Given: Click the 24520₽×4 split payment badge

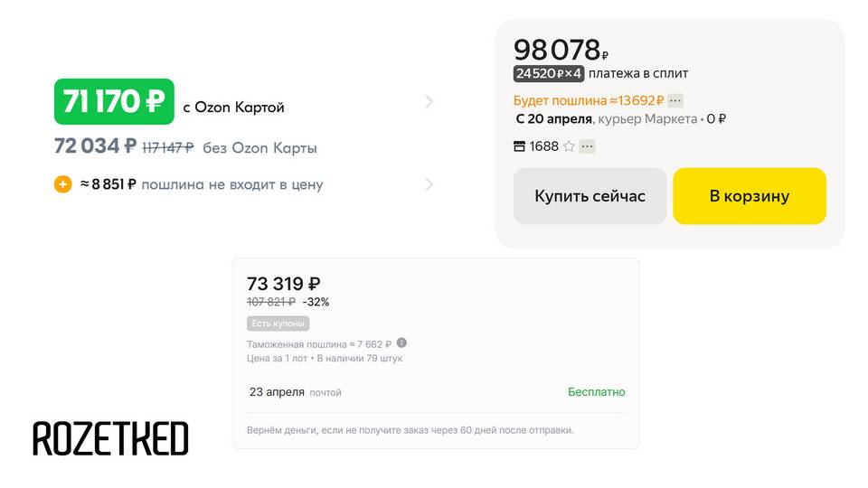Looking at the screenshot, I should click(548, 73).
